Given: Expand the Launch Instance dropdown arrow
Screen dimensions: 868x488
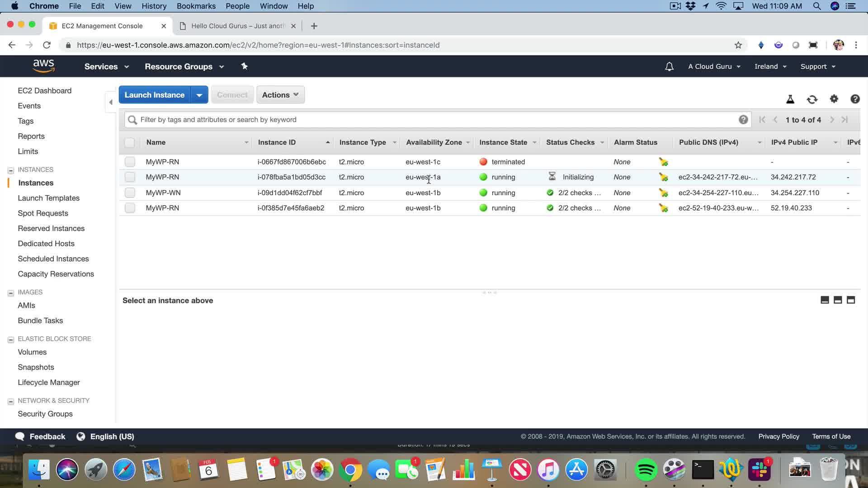Looking at the screenshot, I should click(199, 95).
